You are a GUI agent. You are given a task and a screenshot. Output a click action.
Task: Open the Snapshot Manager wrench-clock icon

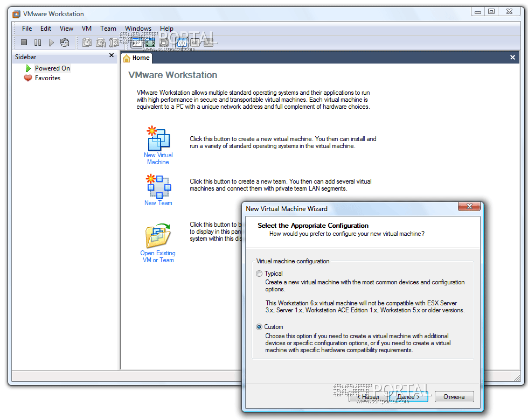[114, 43]
